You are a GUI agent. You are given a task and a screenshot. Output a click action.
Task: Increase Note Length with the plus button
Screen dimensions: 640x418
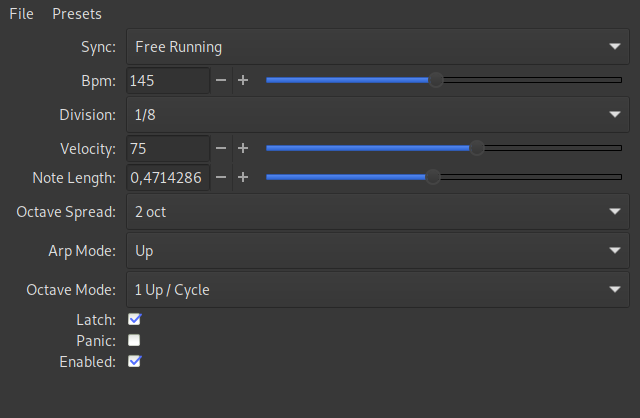point(243,177)
